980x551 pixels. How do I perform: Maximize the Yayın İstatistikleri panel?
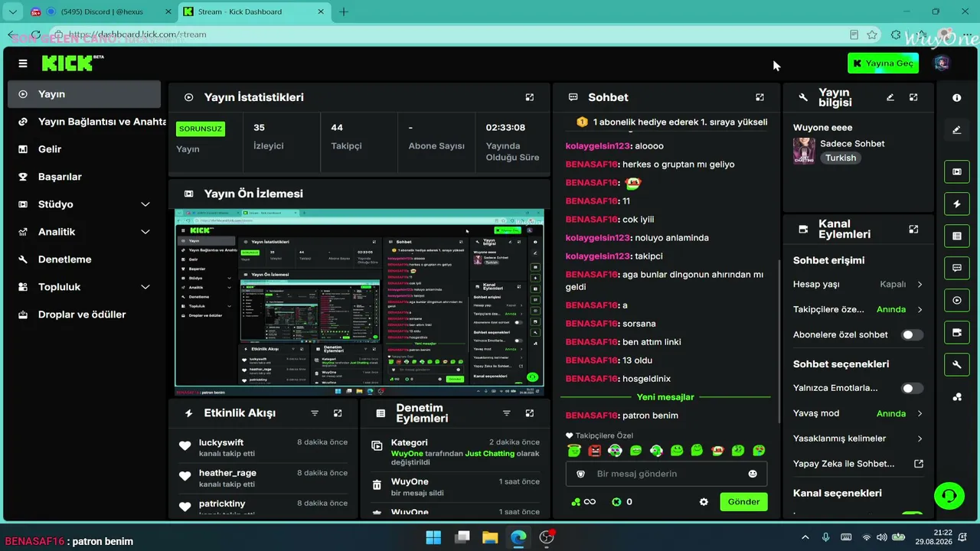(529, 97)
